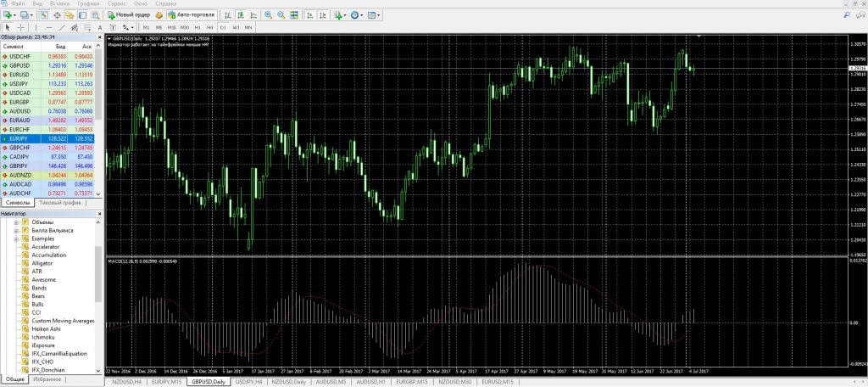The width and height of the screenshot is (868, 387).
Task: Select the horizontal line tool
Action: pos(49,27)
